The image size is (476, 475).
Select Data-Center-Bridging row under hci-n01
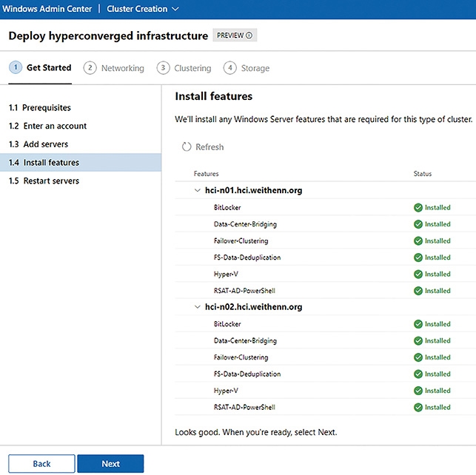click(x=326, y=224)
